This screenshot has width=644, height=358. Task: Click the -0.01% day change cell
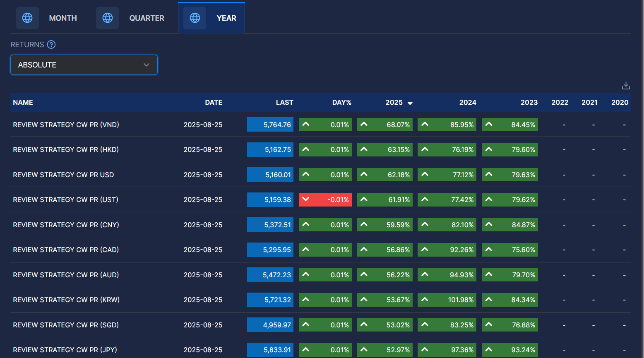point(325,199)
